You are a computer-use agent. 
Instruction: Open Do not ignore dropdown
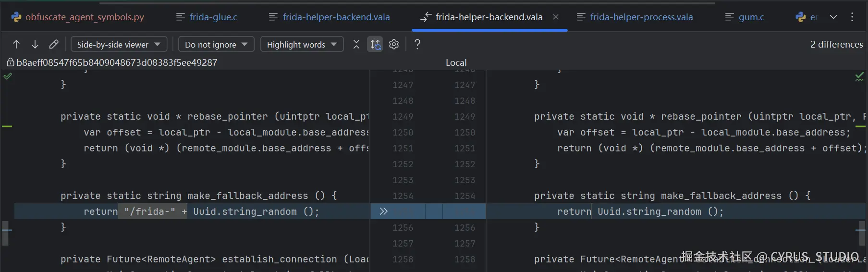[x=216, y=45]
